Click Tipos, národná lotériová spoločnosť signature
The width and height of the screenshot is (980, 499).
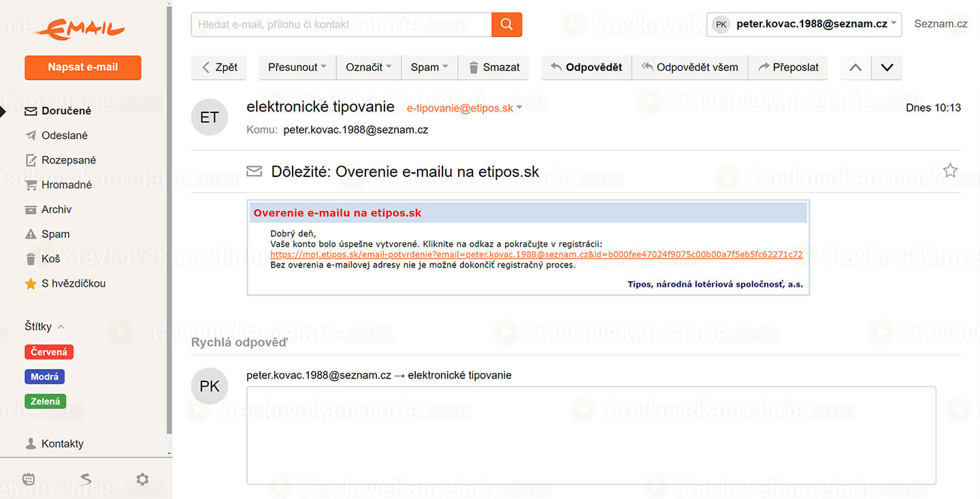pyautogui.click(x=715, y=285)
